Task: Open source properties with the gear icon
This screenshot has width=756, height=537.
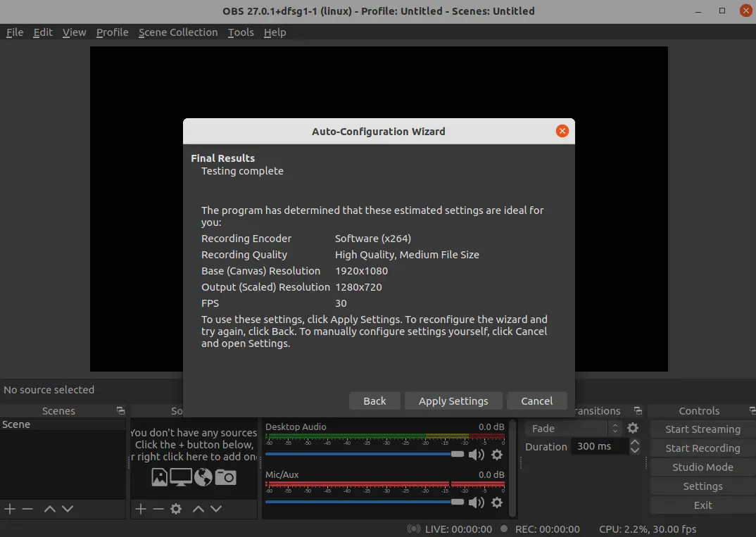Action: coord(175,509)
